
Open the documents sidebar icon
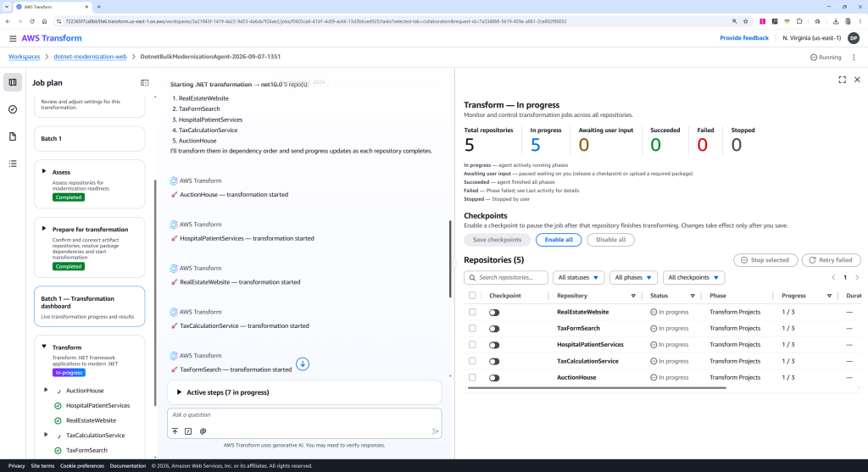point(13,136)
